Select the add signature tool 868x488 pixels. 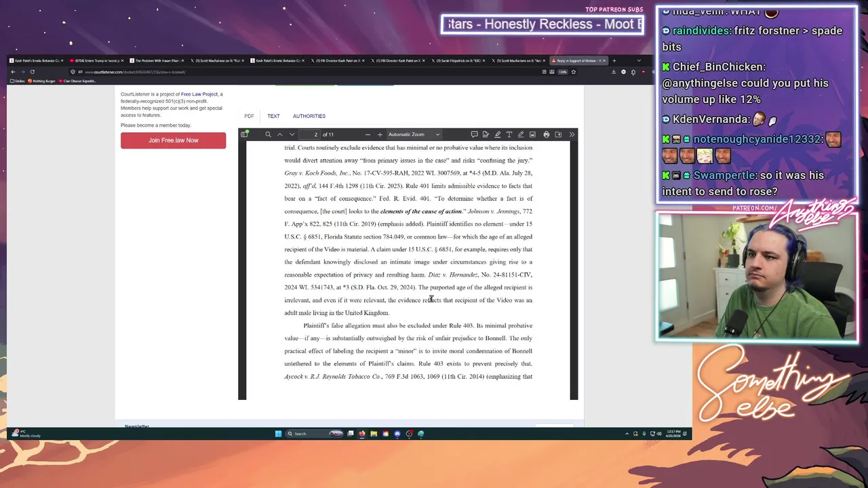[486, 134]
